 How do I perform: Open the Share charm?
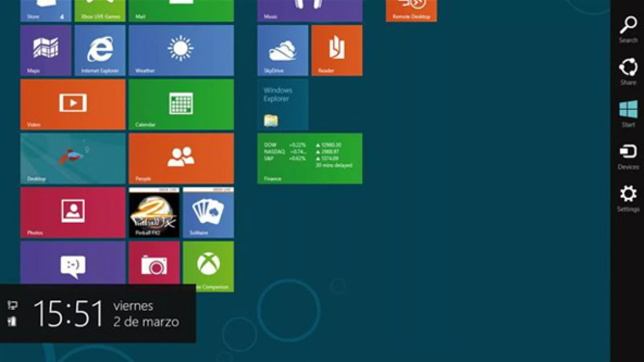click(x=628, y=71)
